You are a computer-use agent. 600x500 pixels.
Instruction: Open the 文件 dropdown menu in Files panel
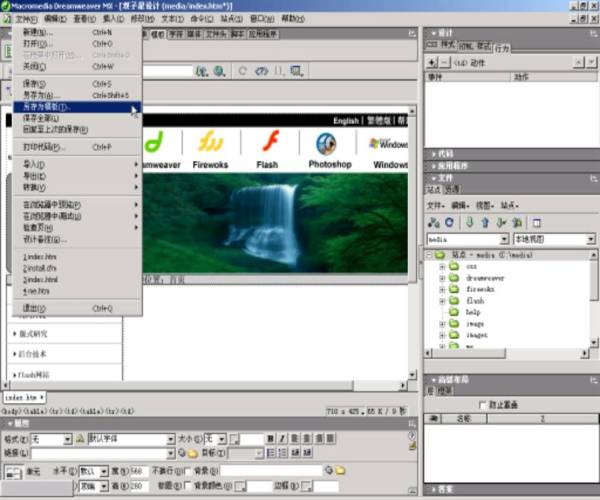435,206
